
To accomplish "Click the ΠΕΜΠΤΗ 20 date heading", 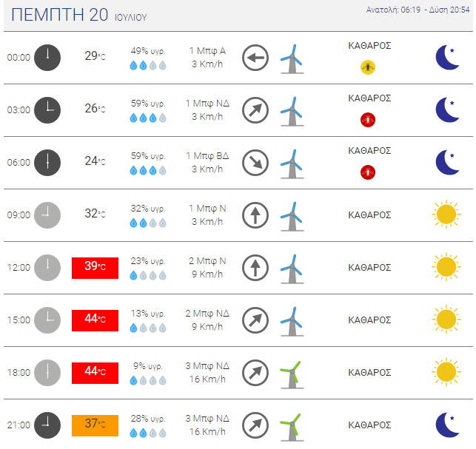I will 59,15.
